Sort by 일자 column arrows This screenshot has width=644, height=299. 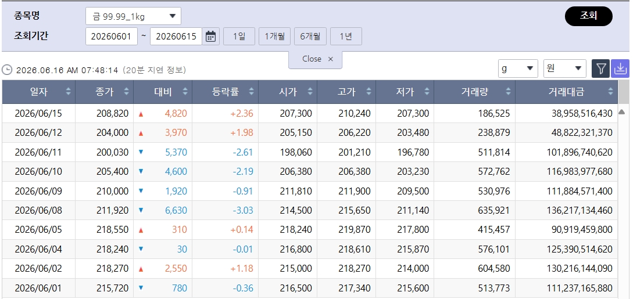68,92
